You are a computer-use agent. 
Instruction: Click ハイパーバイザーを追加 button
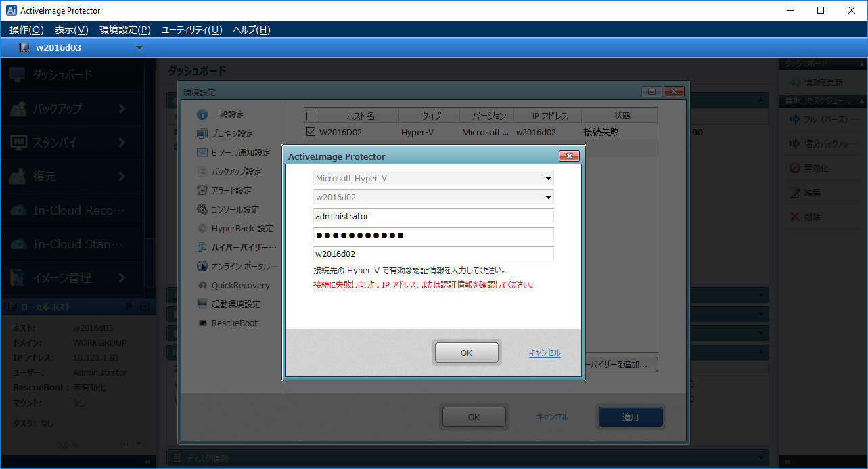point(621,365)
